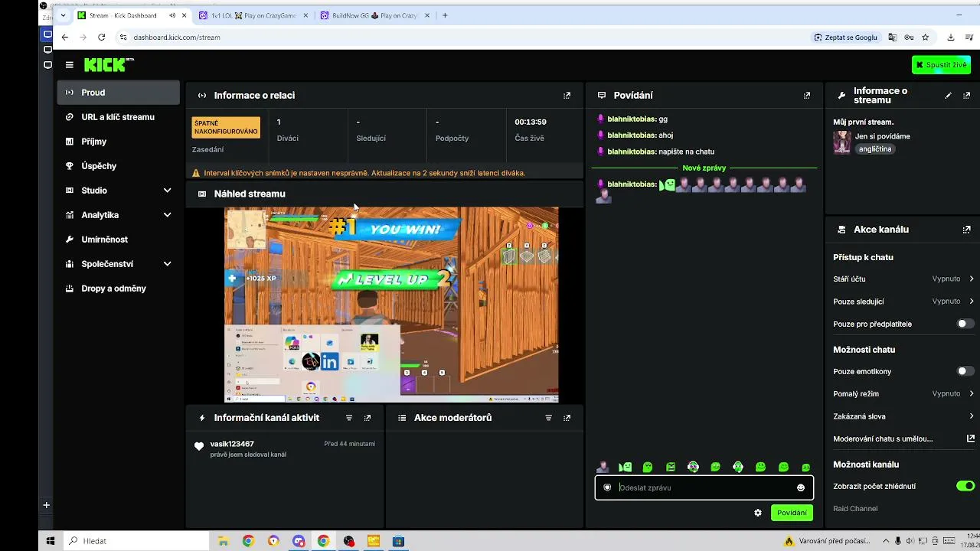This screenshot has width=980, height=551.
Task: Open Microsoft Store from taskbar
Action: [398, 541]
